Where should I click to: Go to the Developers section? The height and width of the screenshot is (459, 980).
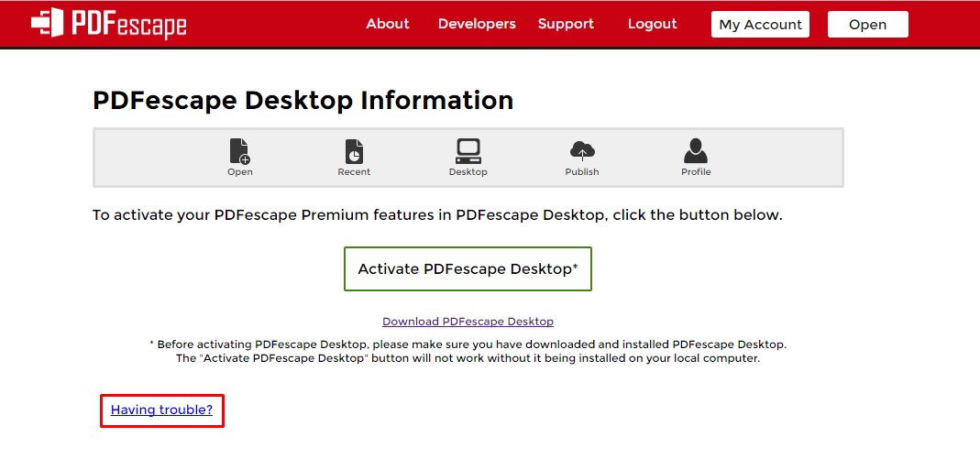pos(477,24)
